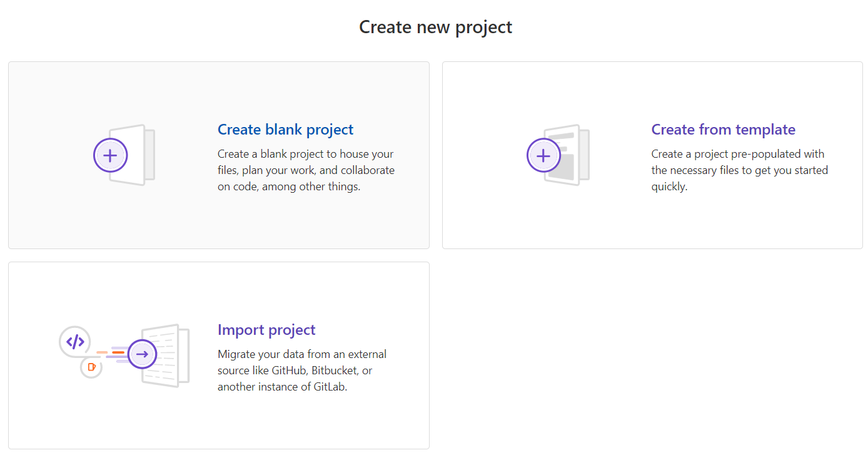Screen dimensions: 868x455
Task: Click the orange and purple transfer lines
Action: [113, 353]
